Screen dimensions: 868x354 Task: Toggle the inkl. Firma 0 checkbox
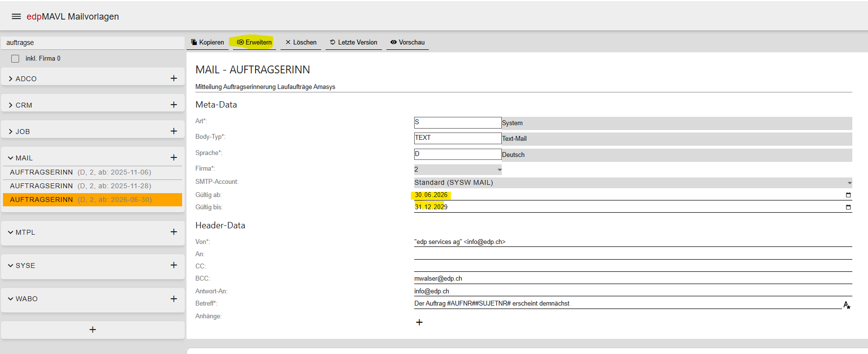(15, 59)
